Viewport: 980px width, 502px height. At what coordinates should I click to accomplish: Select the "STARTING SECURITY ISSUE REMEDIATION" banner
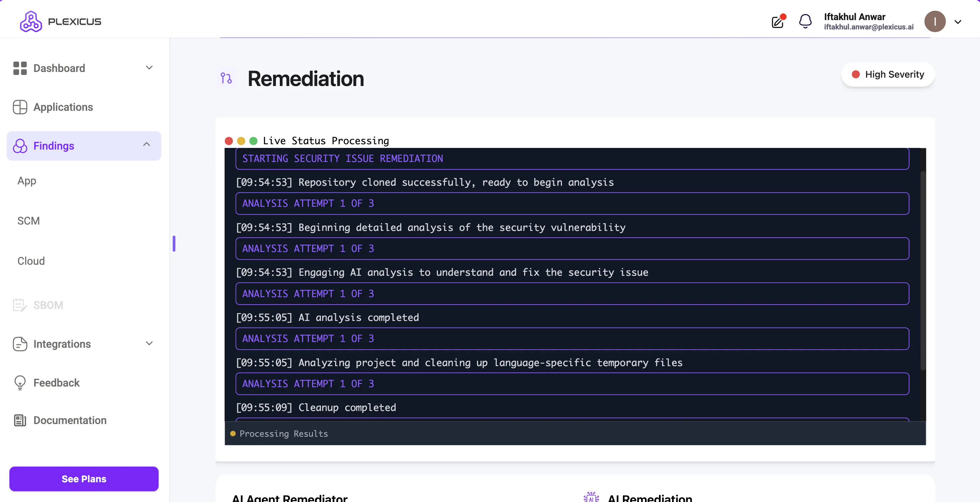[x=572, y=159]
